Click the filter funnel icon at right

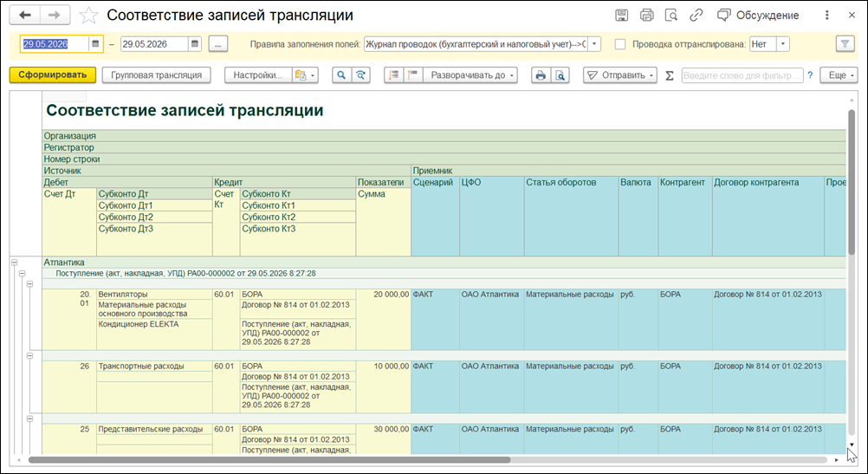845,44
